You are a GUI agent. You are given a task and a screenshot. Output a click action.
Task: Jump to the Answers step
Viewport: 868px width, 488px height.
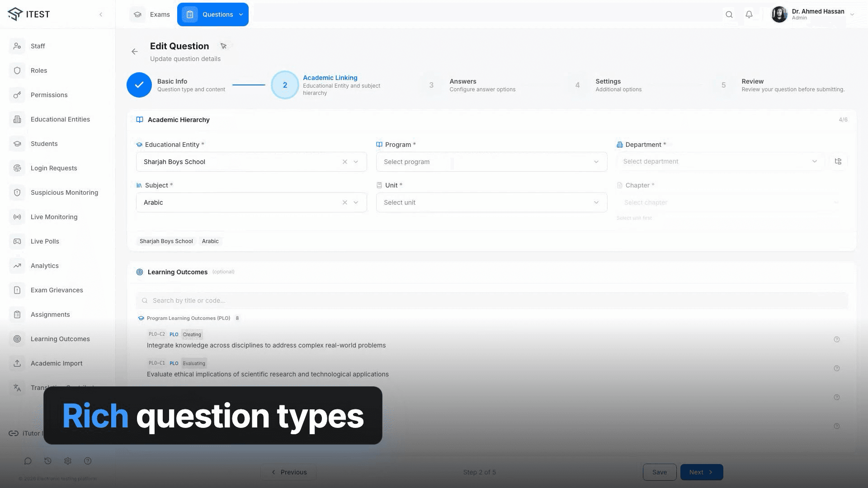pos(470,85)
